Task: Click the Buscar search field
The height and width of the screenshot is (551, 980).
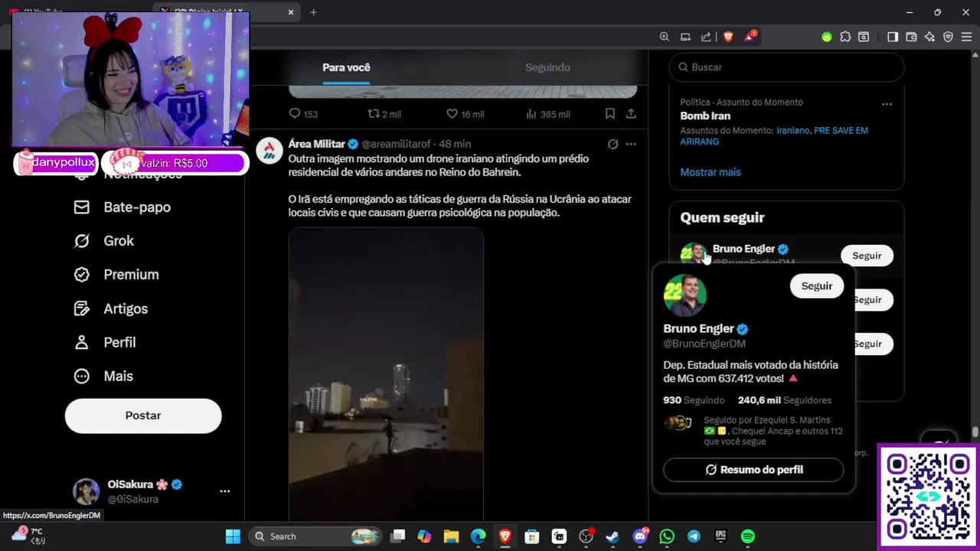Action: 786,67
